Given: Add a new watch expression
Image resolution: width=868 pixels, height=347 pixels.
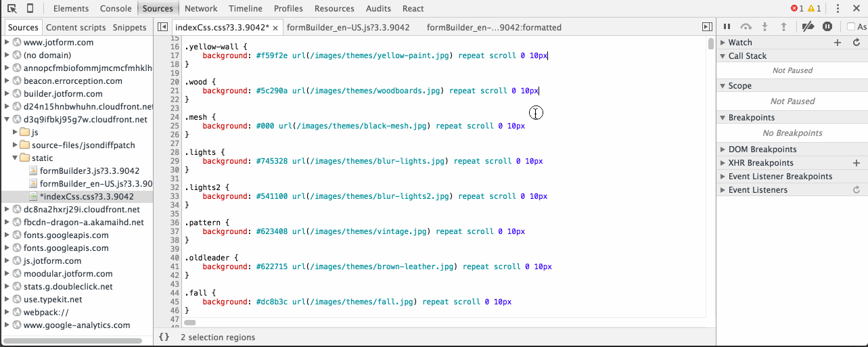Looking at the screenshot, I should pyautogui.click(x=838, y=43).
